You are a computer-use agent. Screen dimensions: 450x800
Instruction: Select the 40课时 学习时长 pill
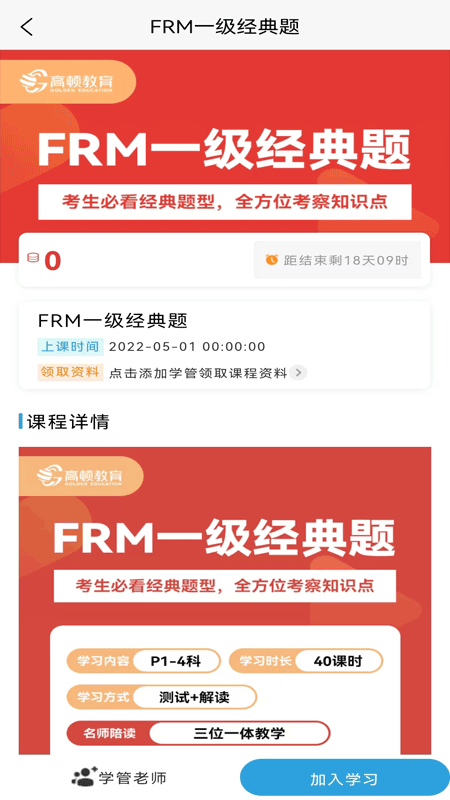[x=306, y=661]
